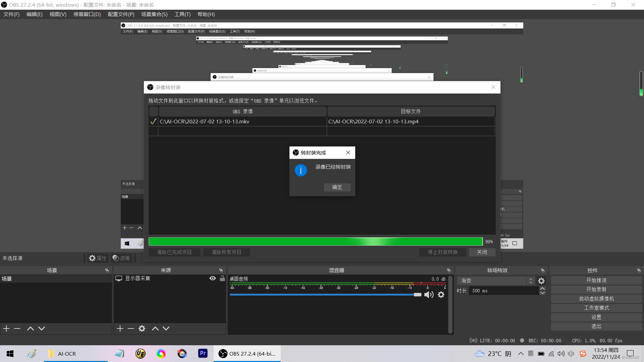Click the 关闭 button in remux window
This screenshot has width=644, height=362.
tap(482, 252)
